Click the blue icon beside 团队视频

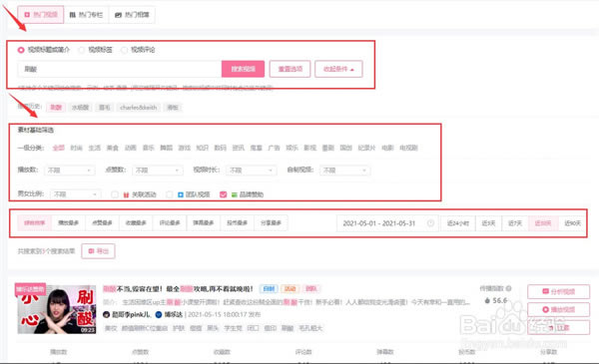click(x=181, y=194)
